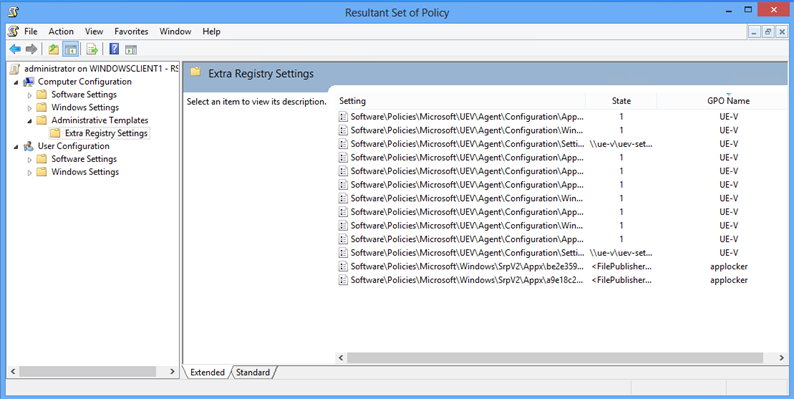The image size is (794, 399).
Task: Expand Windows Settings under User Configuration
Action: pyautogui.click(x=29, y=172)
